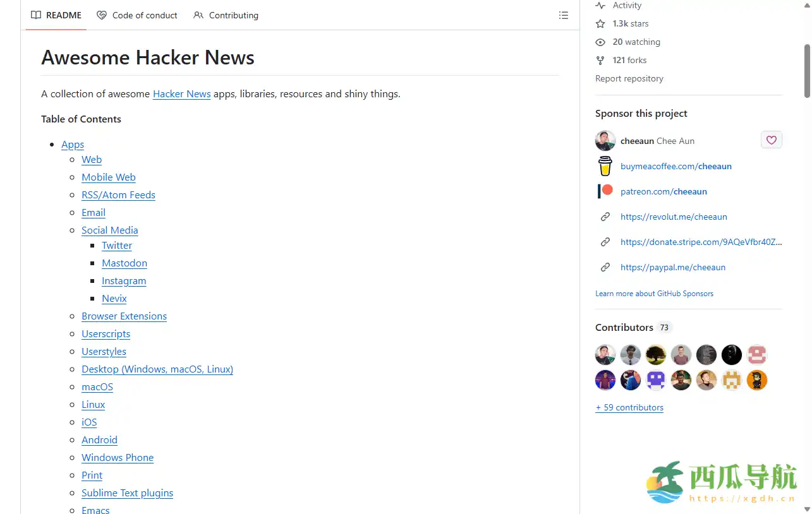Image resolution: width=812 pixels, height=514 pixels.
Task: Jump to the Browser Extensions section
Action: pos(124,316)
